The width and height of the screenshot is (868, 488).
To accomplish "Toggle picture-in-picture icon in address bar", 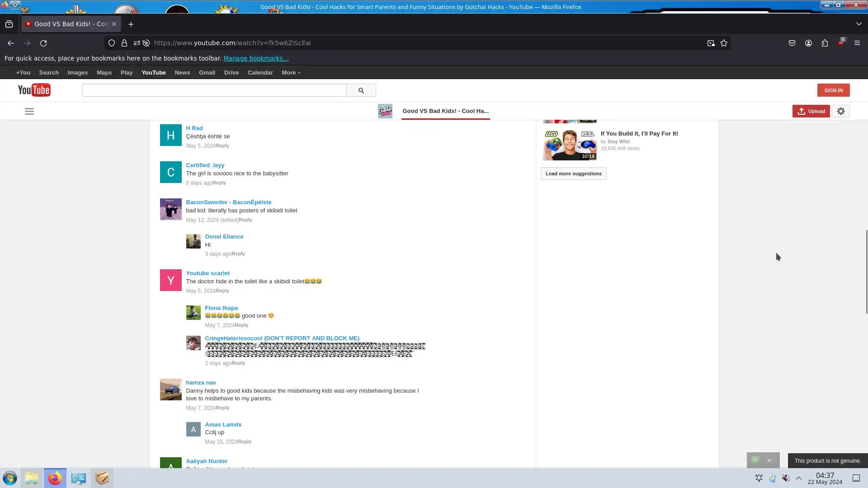I will [711, 43].
